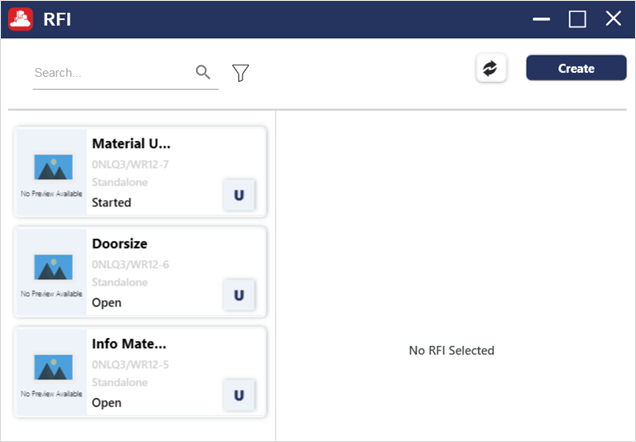Click the U avatar on Material U... card
The height and width of the screenshot is (442, 636).
239,195
